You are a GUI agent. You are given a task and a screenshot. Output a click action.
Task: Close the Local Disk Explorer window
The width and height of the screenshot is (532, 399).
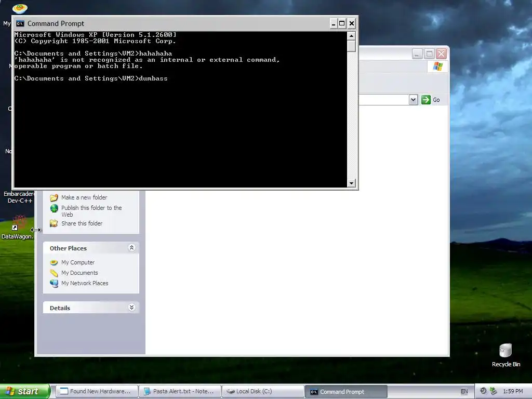pos(441,54)
